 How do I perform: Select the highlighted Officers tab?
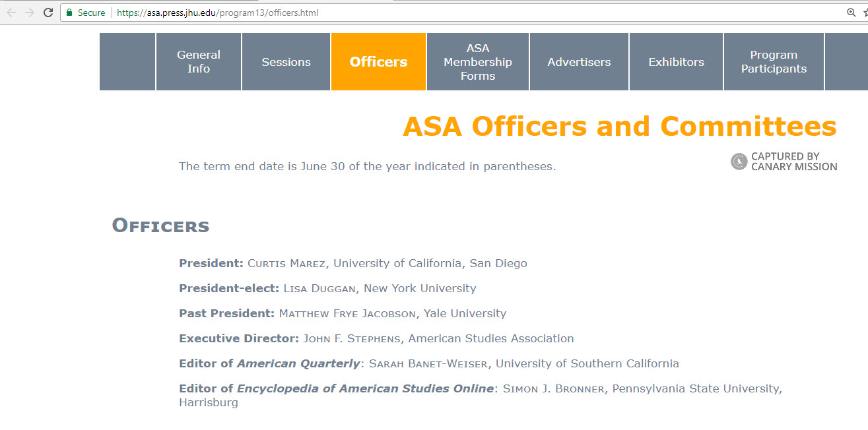tap(378, 62)
